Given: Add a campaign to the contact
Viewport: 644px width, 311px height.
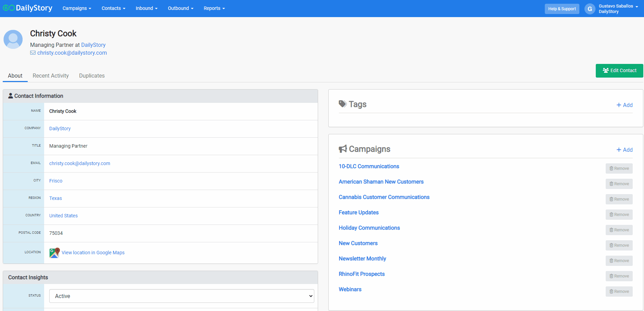Looking at the screenshot, I should 625,150.
